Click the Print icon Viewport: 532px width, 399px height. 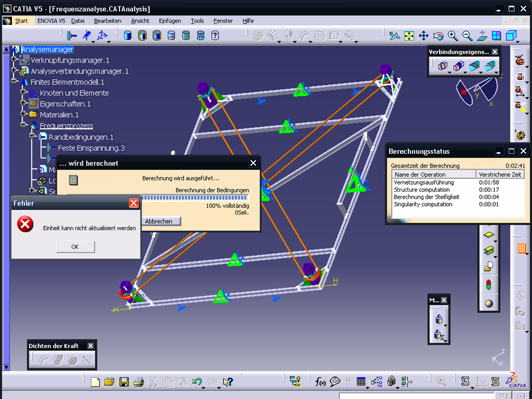click(x=138, y=382)
